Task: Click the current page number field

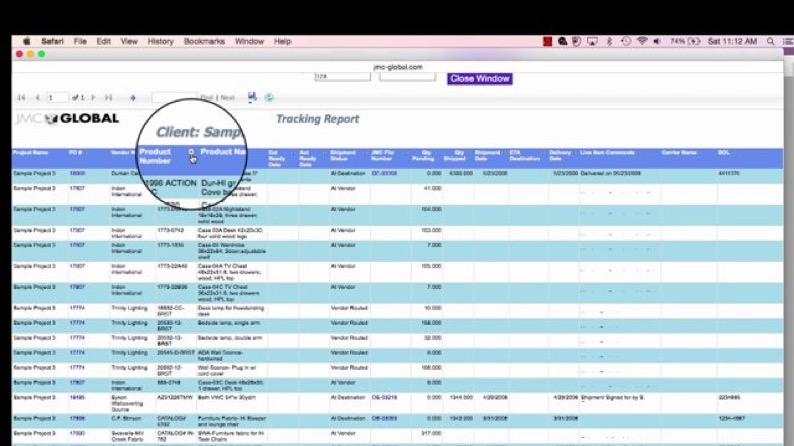Action: pos(57,98)
